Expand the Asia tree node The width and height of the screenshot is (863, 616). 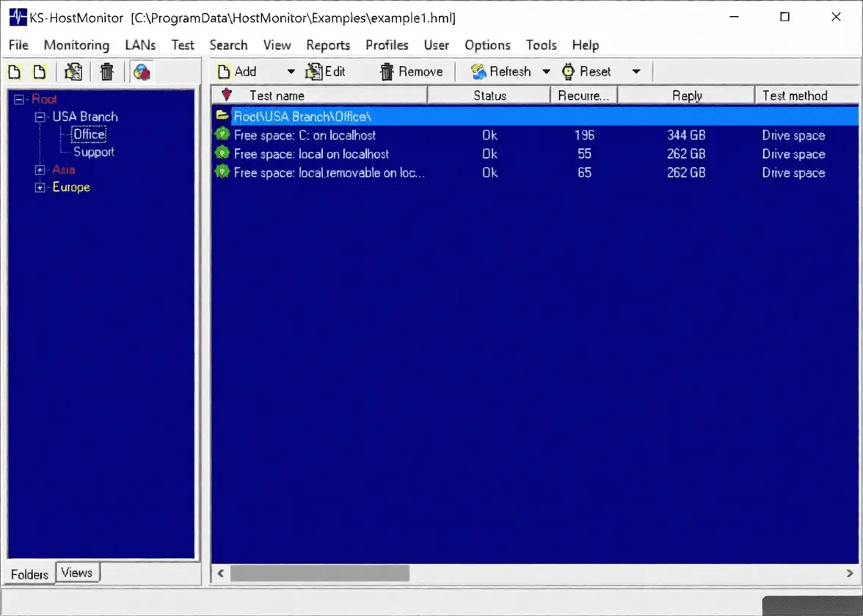[x=40, y=170]
